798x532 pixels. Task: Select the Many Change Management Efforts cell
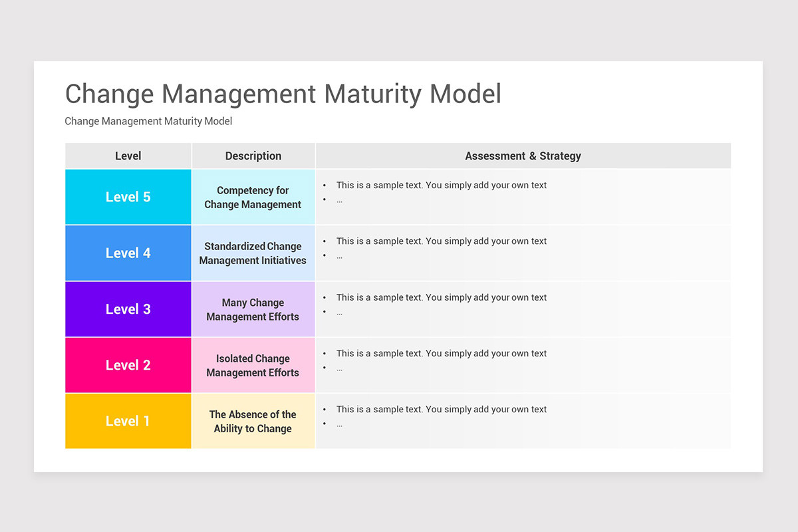[253, 309]
